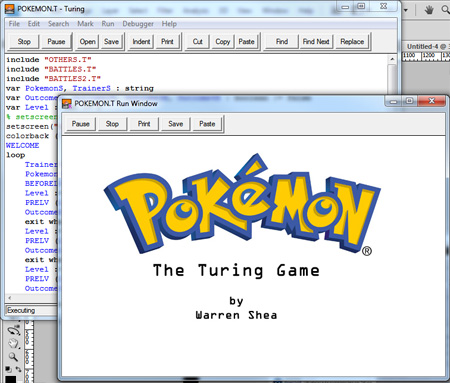
Task: Click the Turing editor title bar icon
Action: [10, 9]
